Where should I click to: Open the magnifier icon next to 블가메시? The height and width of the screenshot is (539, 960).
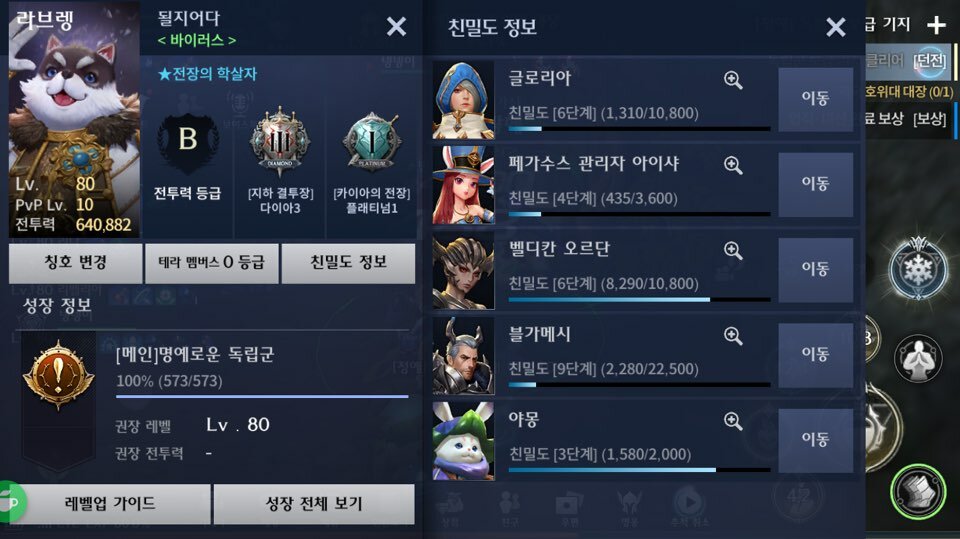click(x=733, y=336)
